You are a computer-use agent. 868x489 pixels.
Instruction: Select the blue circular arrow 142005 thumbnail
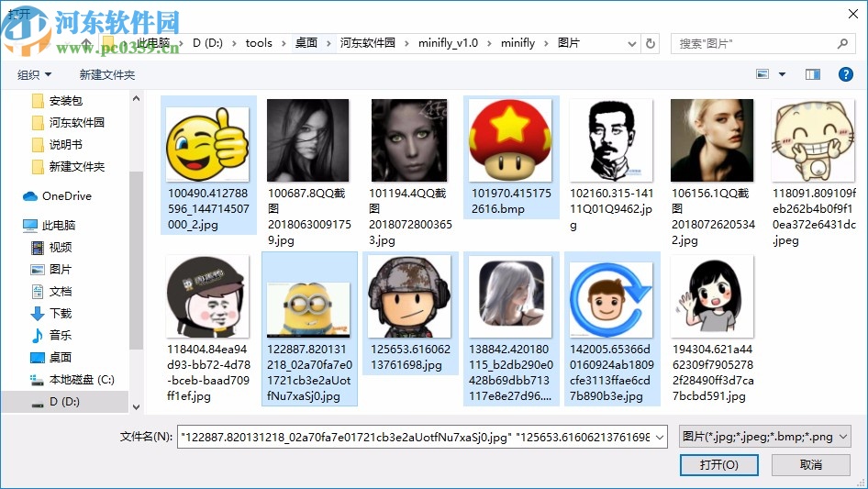(x=611, y=300)
